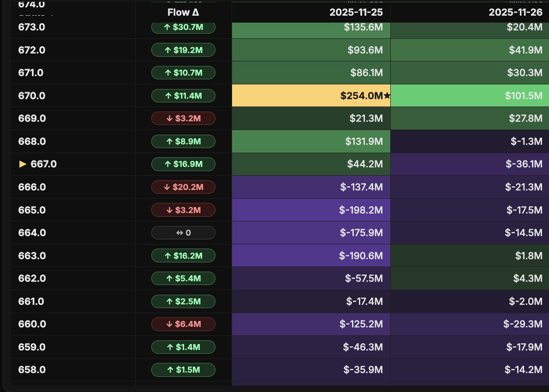This screenshot has height=392, width=549.
Task: Click the purple $-198.2M cell at strike 665.0
Action: (x=311, y=210)
